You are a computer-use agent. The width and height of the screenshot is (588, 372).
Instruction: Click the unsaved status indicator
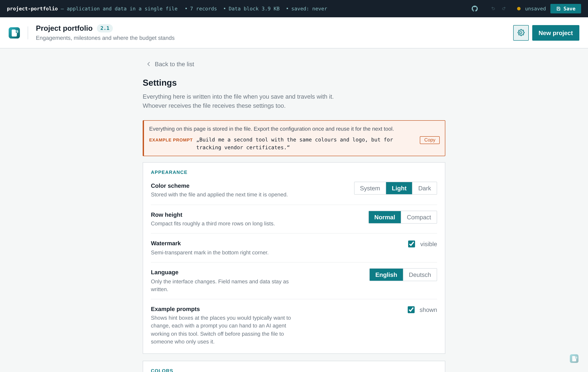pyautogui.click(x=532, y=9)
